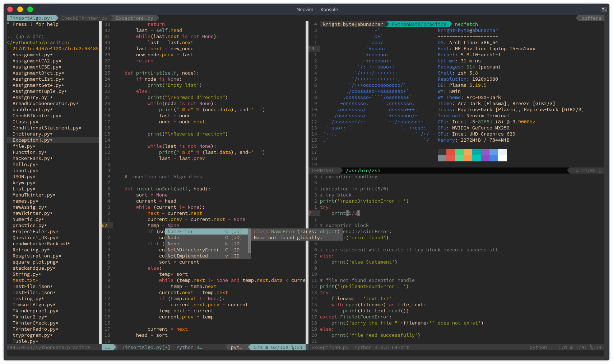
Task: Click the TERMINAL mode indicator
Action: tap(322, 170)
